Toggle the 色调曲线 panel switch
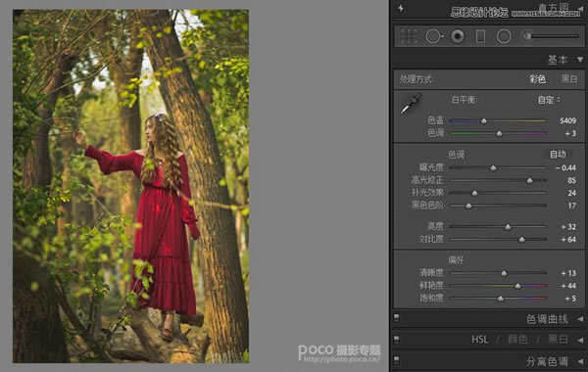Screen dimensions: 588x372 click(x=396, y=318)
